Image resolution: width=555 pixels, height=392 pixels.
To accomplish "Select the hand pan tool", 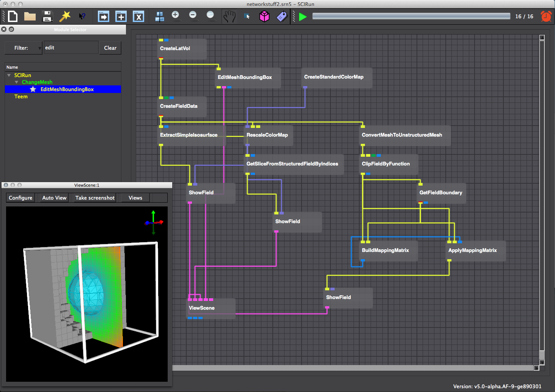I will tap(229, 16).
